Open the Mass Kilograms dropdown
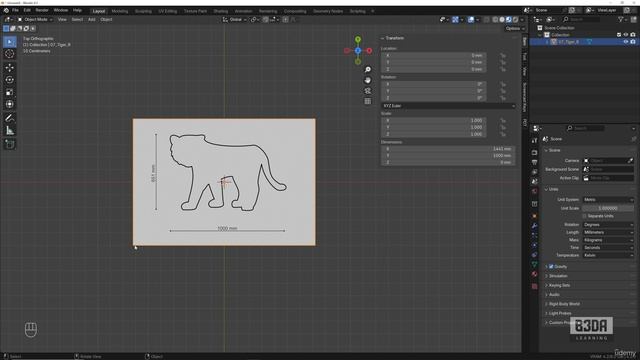 [608, 240]
